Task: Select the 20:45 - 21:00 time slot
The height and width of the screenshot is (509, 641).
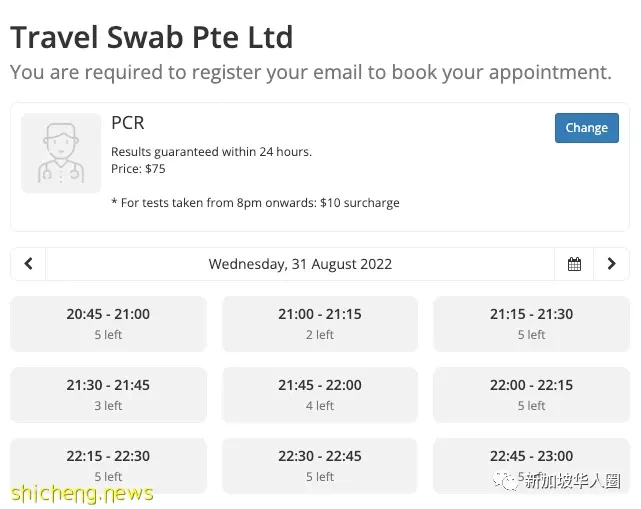Action: (x=108, y=324)
